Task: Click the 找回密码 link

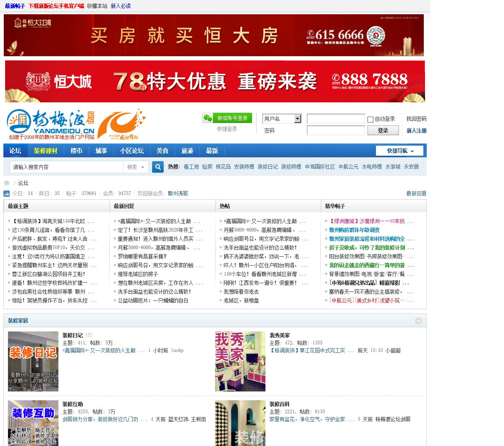Action: (x=416, y=119)
